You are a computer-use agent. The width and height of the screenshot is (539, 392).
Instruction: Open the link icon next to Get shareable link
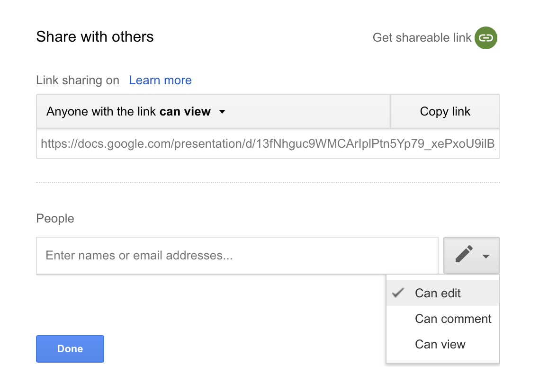(x=485, y=38)
